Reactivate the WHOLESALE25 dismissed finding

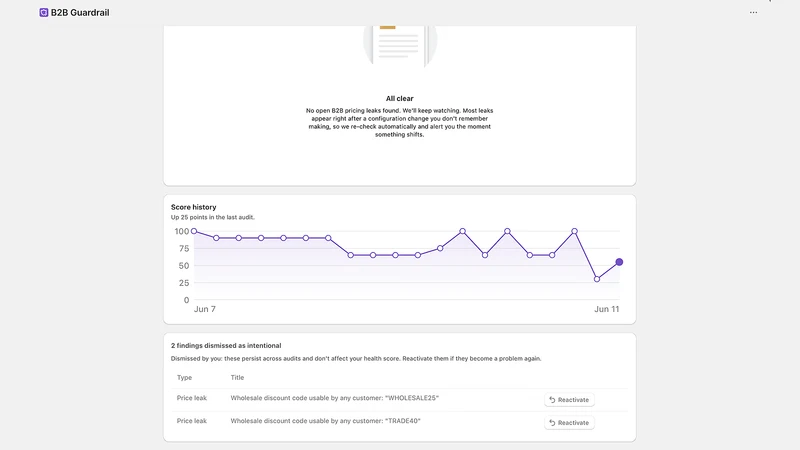coord(569,399)
